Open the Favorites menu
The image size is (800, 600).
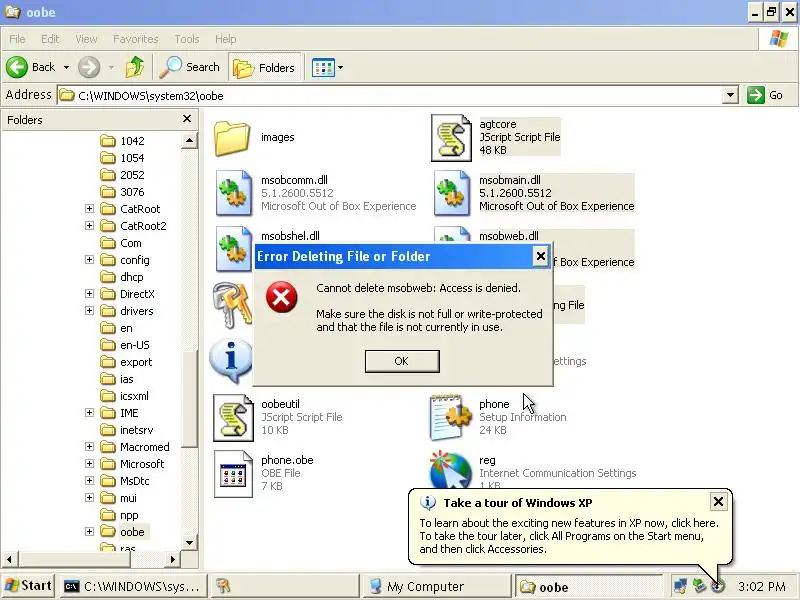(136, 39)
